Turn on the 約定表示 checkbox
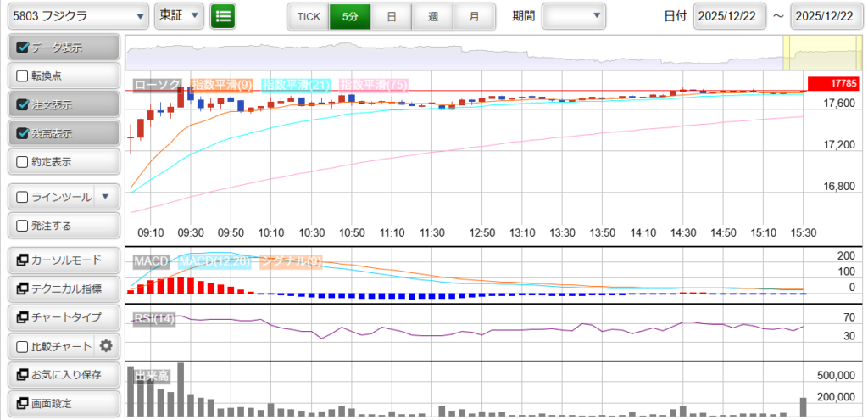 click(x=23, y=161)
